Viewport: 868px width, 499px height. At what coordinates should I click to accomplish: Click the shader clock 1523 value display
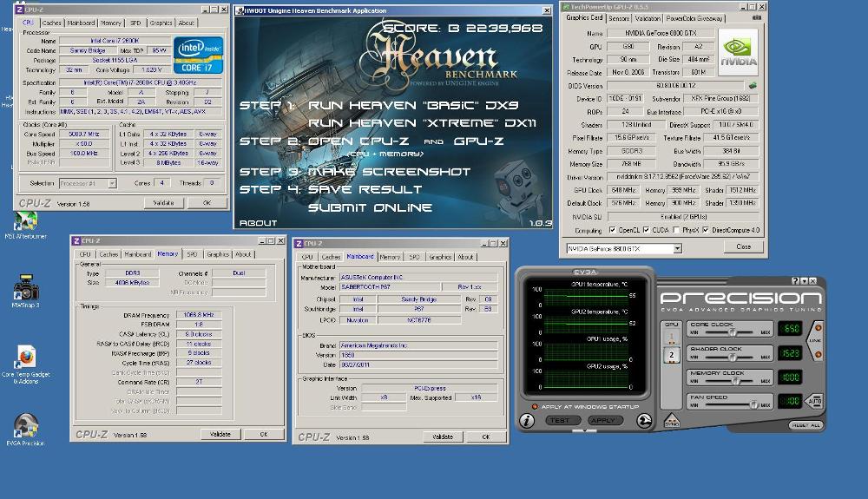coord(790,353)
